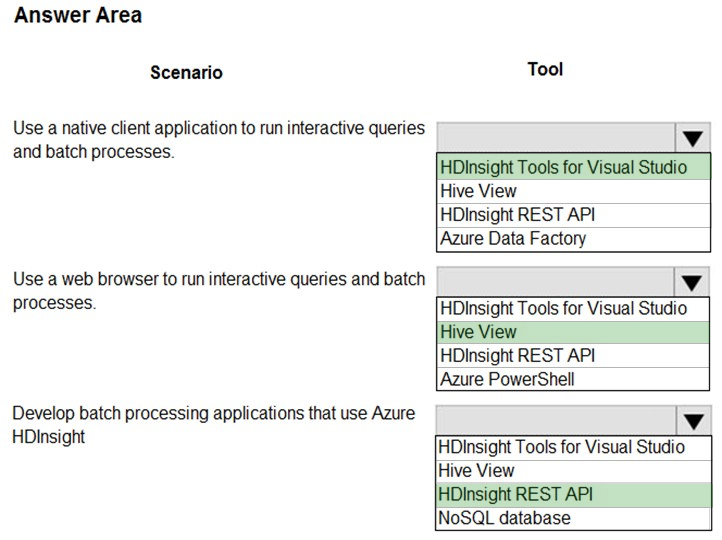Open the native client scenario dropdown arrow
Image resolution: width=722 pixels, height=540 pixels.
pos(693,138)
